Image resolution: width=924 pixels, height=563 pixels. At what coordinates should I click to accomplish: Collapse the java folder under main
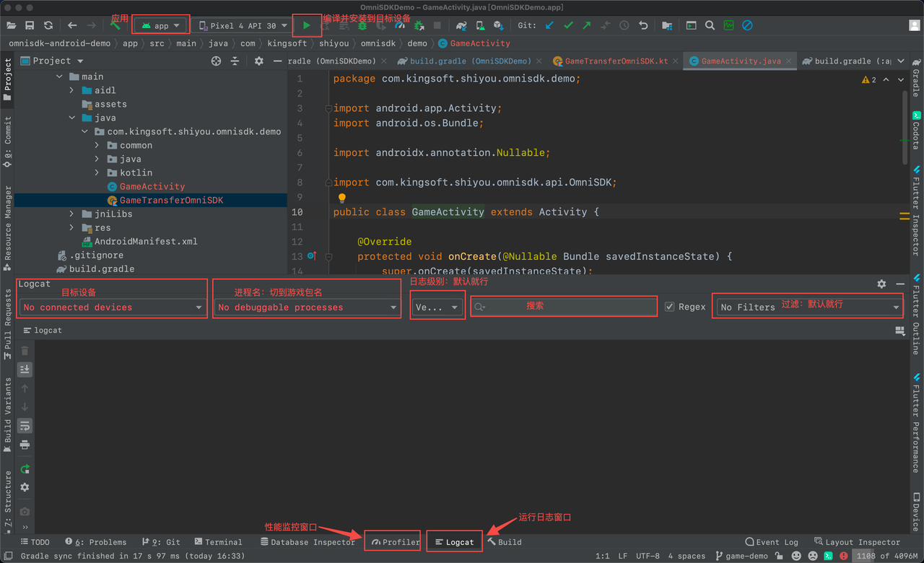[x=71, y=118]
